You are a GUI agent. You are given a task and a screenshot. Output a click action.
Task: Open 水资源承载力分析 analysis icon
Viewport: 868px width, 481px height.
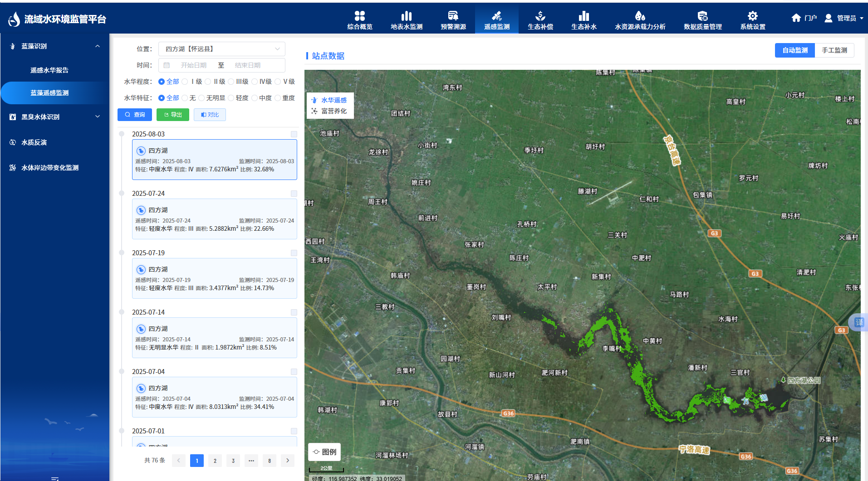point(640,16)
